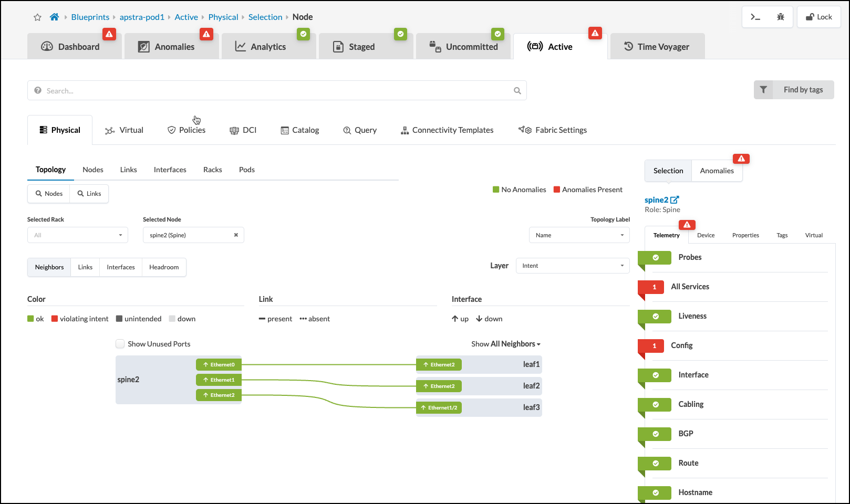Screen dimensions: 850x504
Task: Open the Topology Label dropdown
Action: 579,235
